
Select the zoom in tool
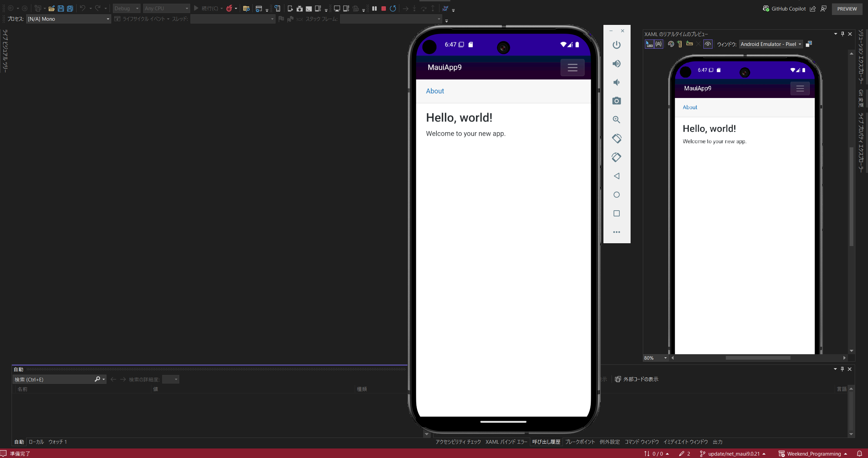(617, 119)
